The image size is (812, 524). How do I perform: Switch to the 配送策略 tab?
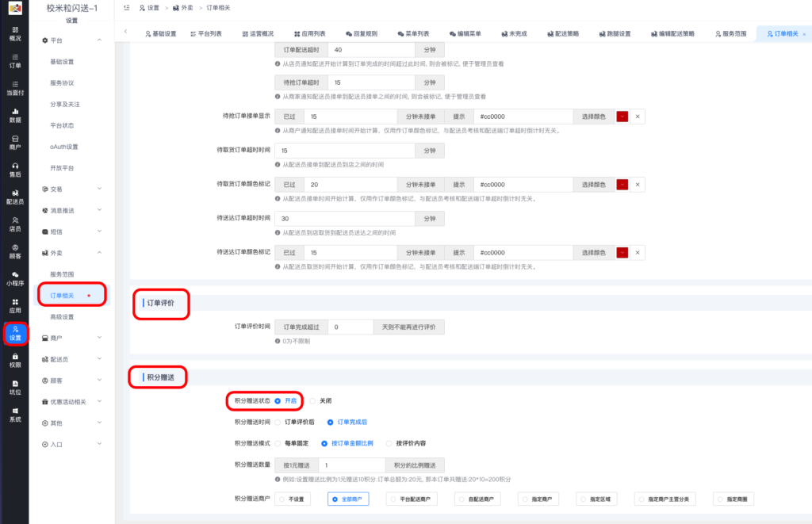click(x=565, y=33)
